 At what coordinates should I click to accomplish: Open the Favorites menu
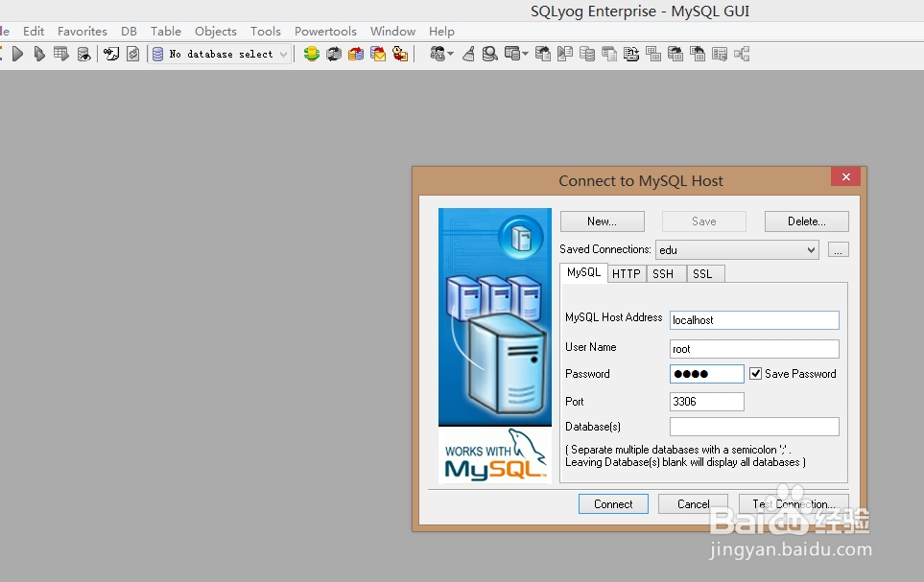(83, 32)
